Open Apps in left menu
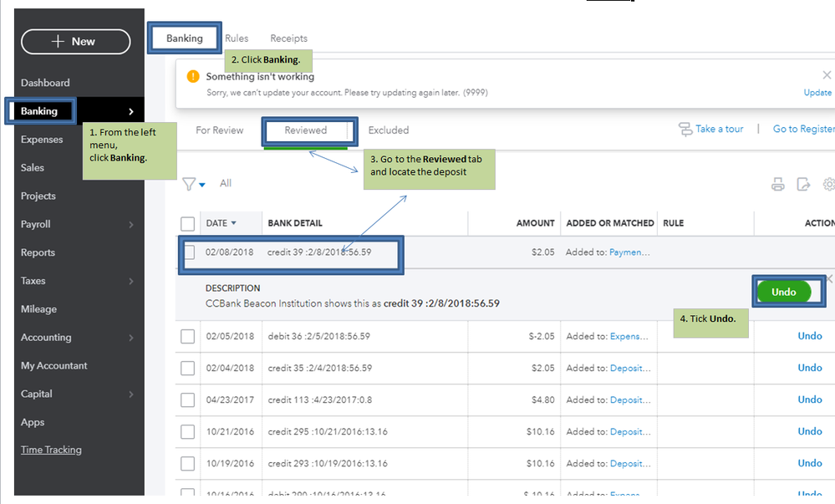835x504 pixels. (33, 422)
